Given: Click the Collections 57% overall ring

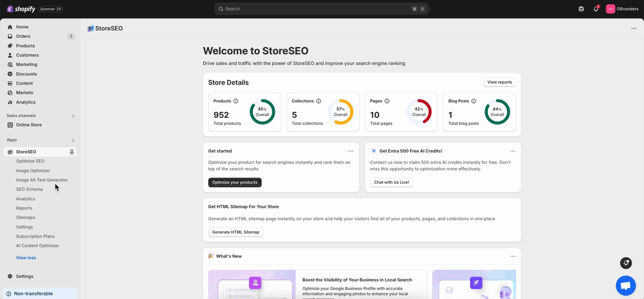Looking at the screenshot, I should [341, 112].
